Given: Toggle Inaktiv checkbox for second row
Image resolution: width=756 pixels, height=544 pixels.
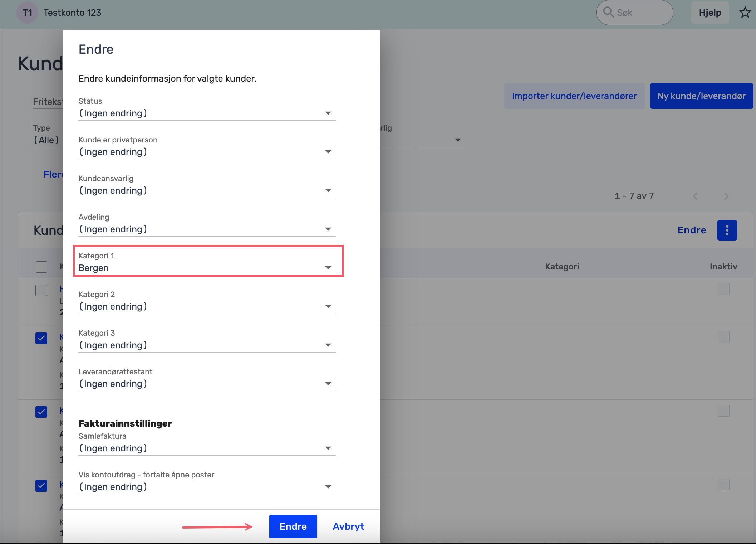Looking at the screenshot, I should pos(723,337).
